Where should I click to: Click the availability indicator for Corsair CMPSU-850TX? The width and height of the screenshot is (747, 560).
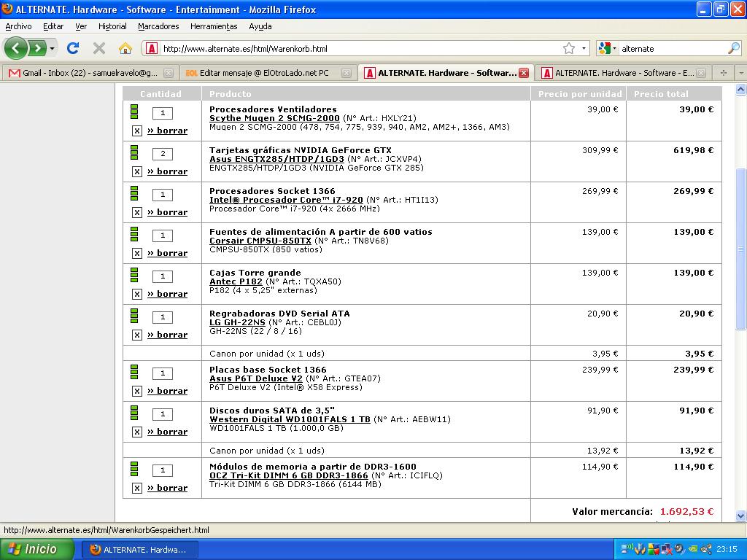(x=134, y=234)
